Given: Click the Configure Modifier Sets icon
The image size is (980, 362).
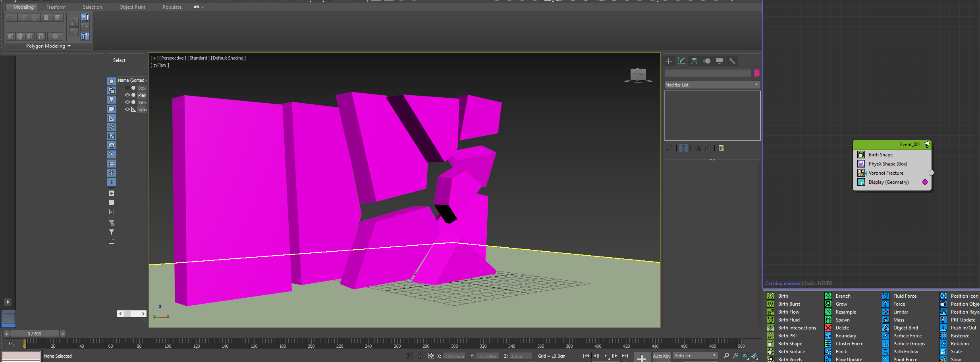Looking at the screenshot, I should [721, 148].
